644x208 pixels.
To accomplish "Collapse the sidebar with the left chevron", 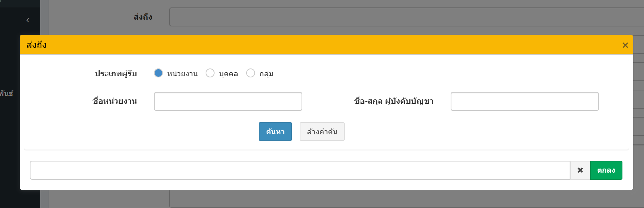I will tap(28, 20).
